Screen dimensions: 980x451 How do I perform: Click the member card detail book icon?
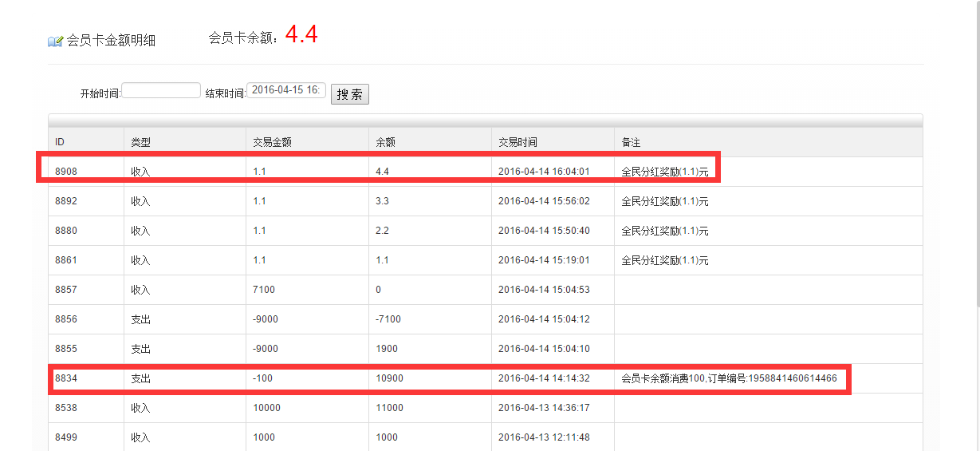click(55, 41)
